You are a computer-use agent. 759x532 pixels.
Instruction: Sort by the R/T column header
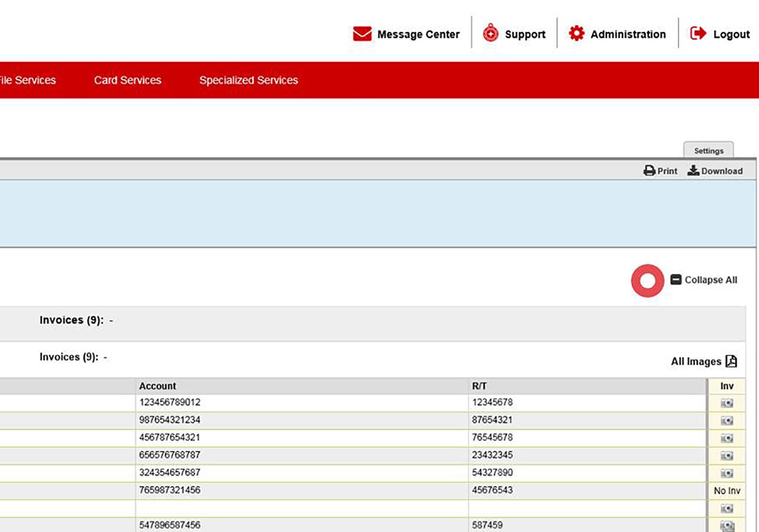[x=479, y=386]
